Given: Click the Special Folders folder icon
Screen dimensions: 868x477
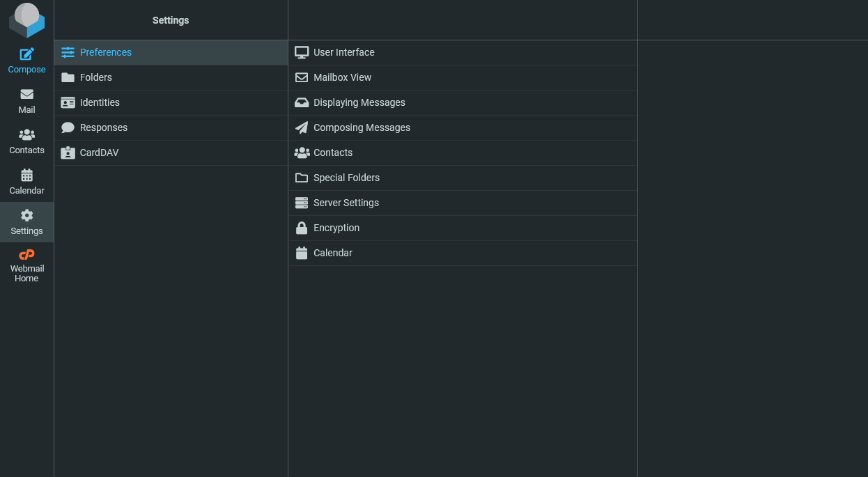Looking at the screenshot, I should [x=302, y=178].
